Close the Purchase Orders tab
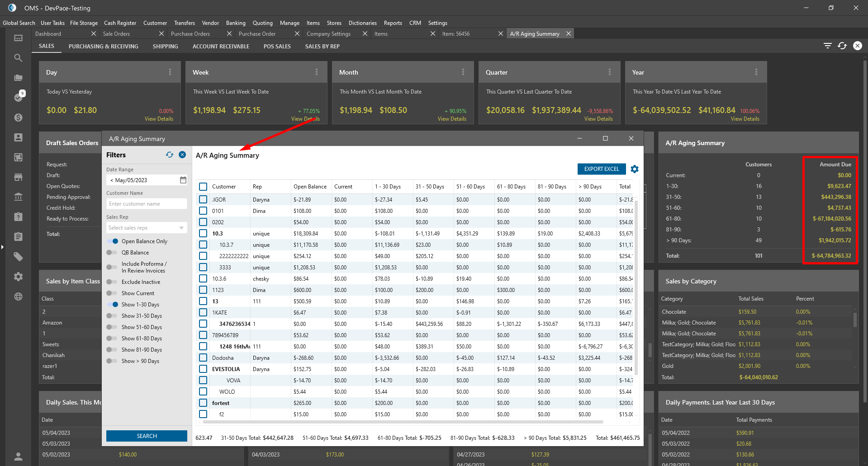 pos(229,34)
